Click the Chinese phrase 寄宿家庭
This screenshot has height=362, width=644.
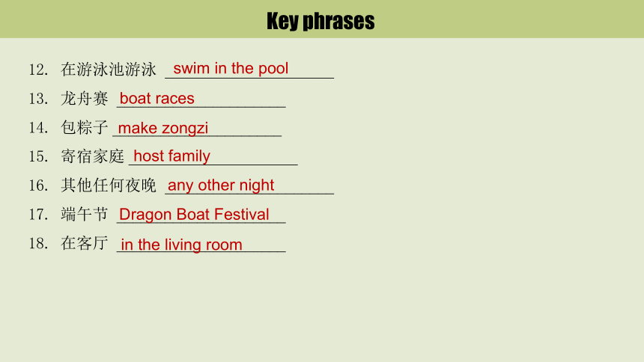coord(92,156)
